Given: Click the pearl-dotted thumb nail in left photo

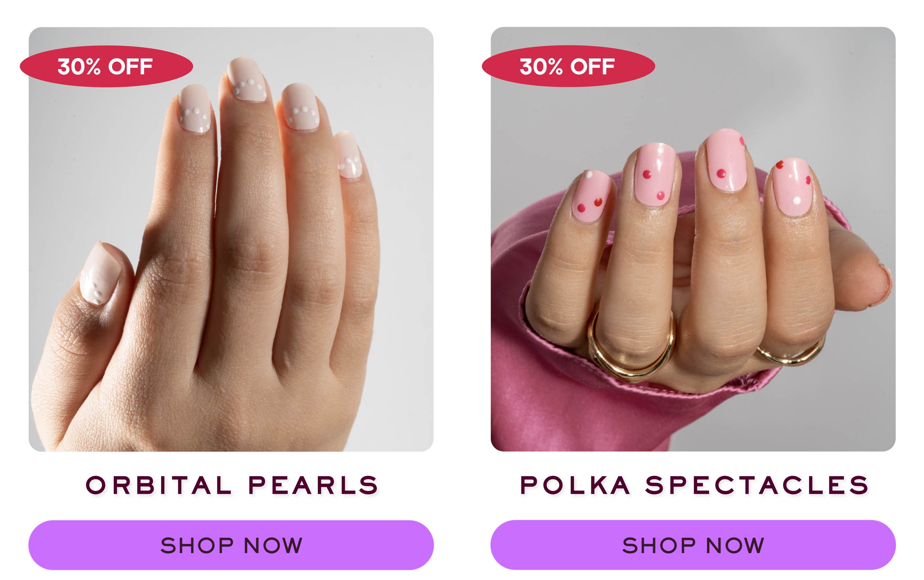Looking at the screenshot, I should (99, 274).
